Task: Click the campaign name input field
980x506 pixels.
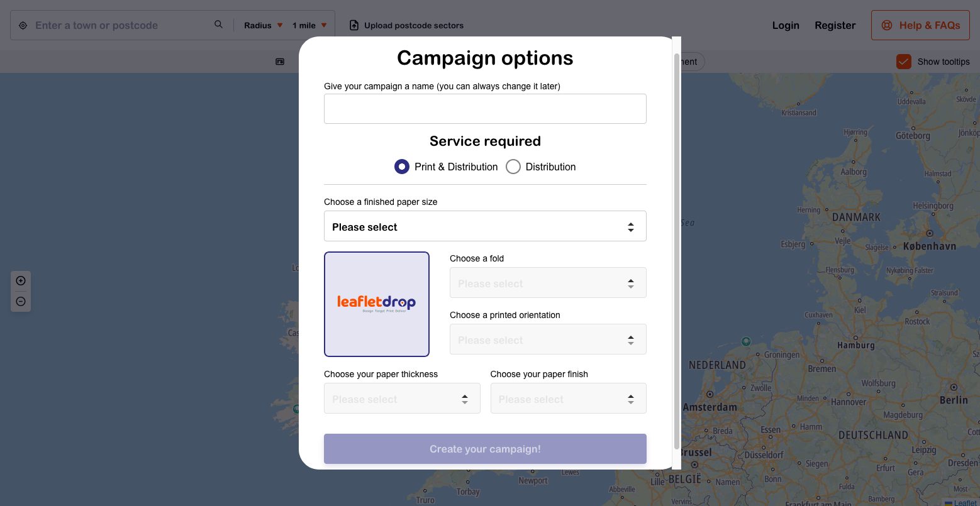Action: 485,109
